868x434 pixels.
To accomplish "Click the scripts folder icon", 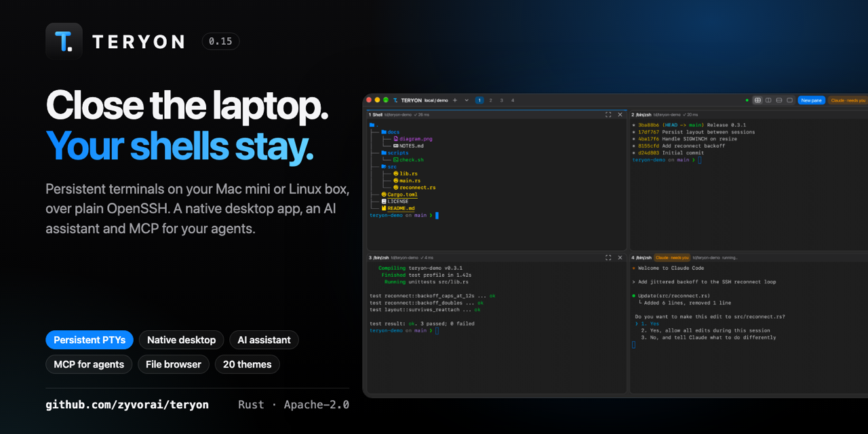I will click(x=384, y=153).
